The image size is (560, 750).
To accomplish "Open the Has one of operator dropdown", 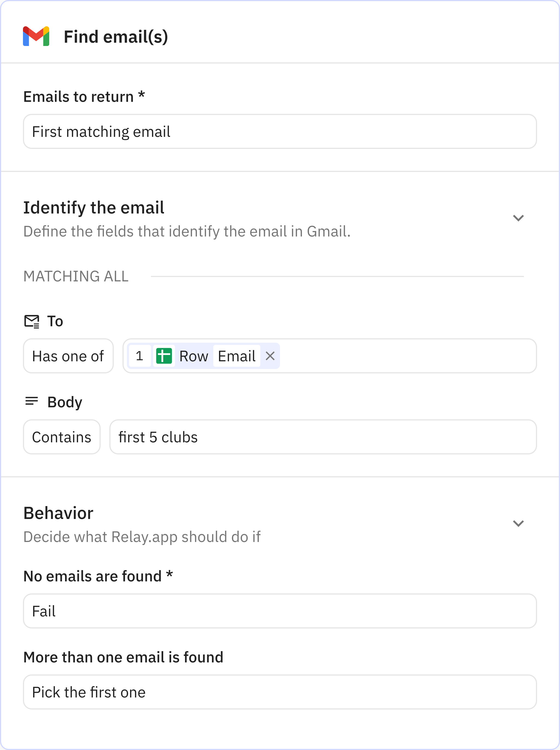I will click(68, 356).
